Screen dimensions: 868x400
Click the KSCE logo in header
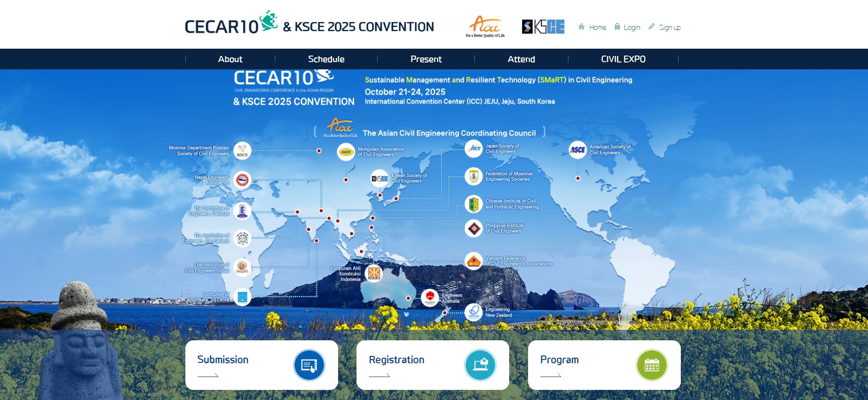pos(543,27)
